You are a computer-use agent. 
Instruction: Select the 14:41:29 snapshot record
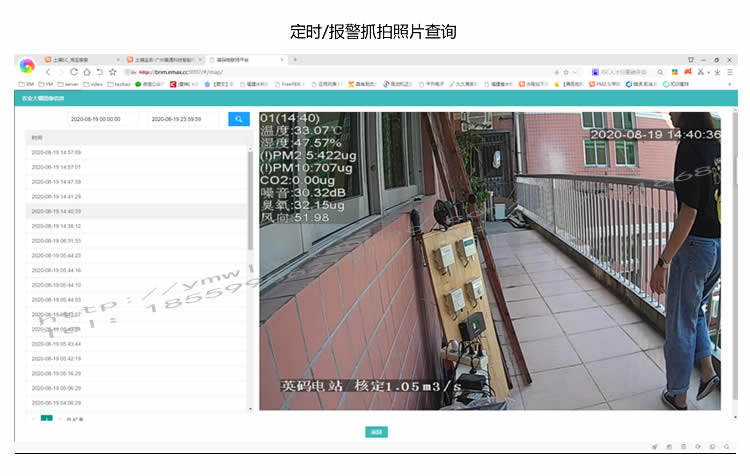coord(136,197)
